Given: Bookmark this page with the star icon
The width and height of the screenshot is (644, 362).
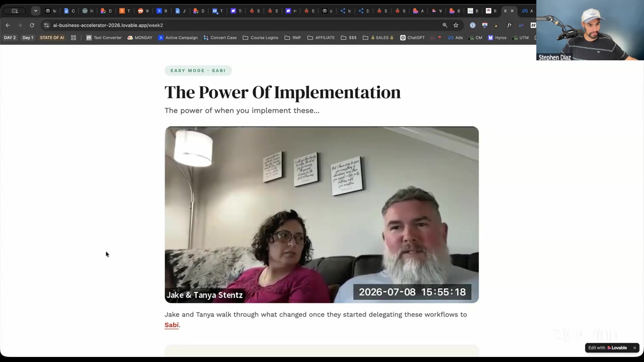Looking at the screenshot, I should (456, 25).
